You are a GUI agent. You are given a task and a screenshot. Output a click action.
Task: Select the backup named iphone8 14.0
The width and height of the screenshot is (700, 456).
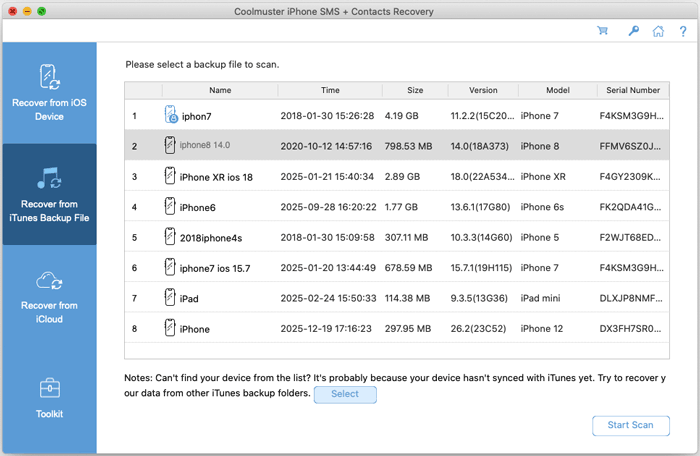click(x=204, y=145)
